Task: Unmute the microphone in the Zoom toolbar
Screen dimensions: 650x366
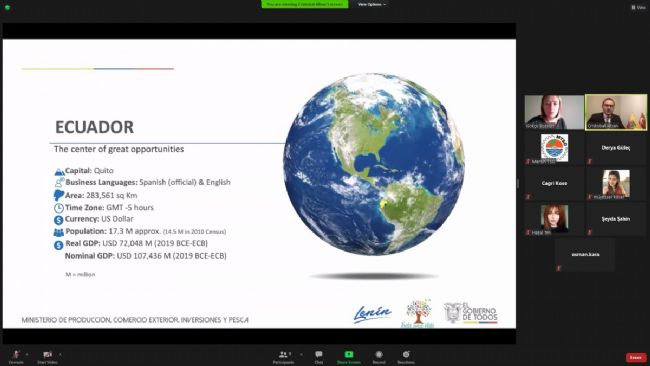Action: tap(16, 356)
